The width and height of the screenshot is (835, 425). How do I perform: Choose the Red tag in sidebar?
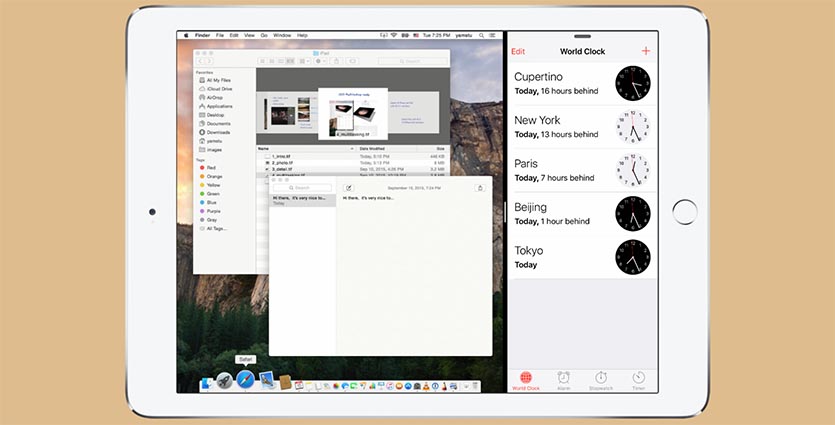tap(211, 168)
